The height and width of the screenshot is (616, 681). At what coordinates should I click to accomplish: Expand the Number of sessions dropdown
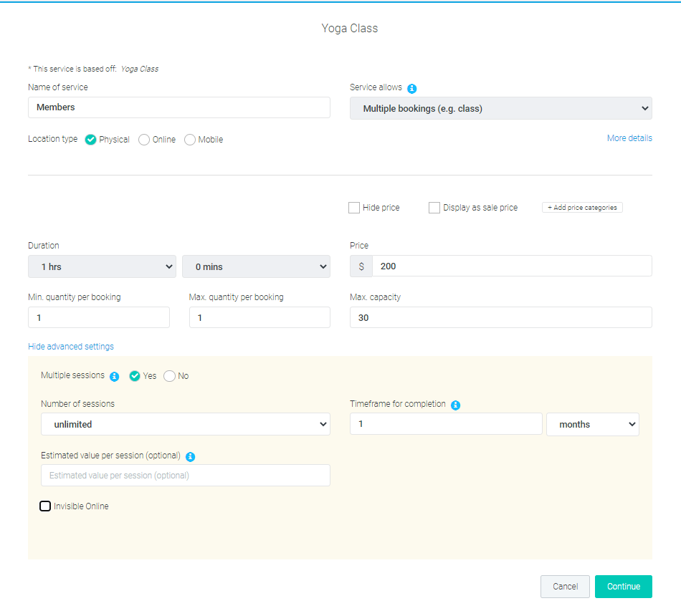185,424
